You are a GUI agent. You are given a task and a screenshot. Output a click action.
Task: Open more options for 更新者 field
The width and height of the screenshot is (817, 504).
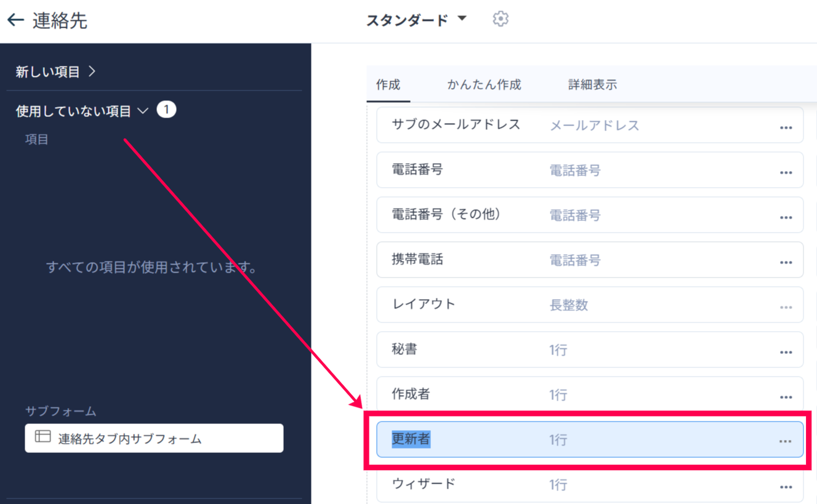click(785, 441)
